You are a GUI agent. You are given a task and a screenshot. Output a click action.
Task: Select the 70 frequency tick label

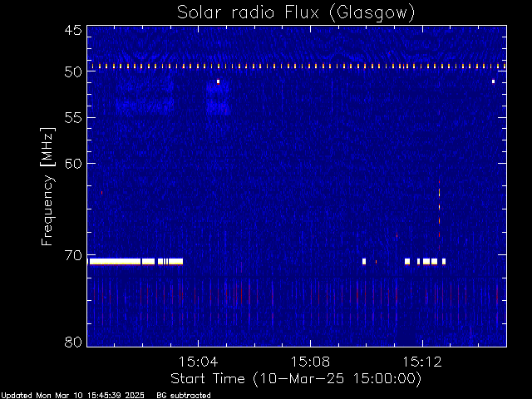pyautogui.click(x=73, y=255)
